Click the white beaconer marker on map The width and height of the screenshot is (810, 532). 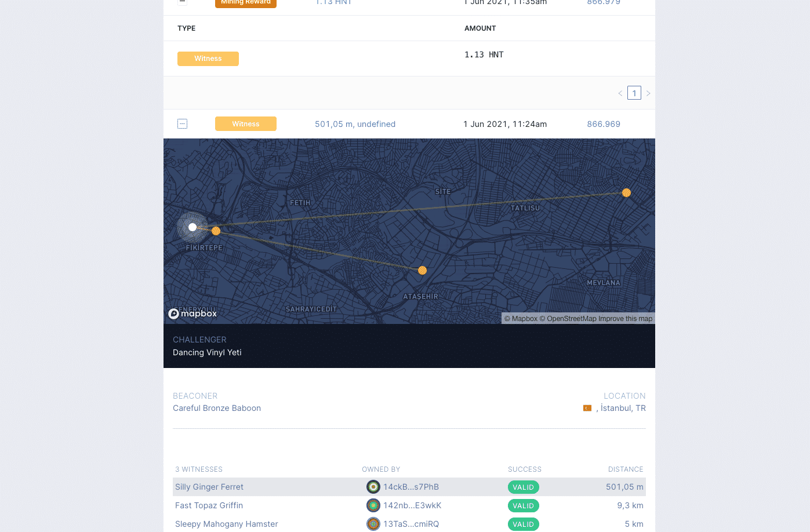tap(192, 227)
